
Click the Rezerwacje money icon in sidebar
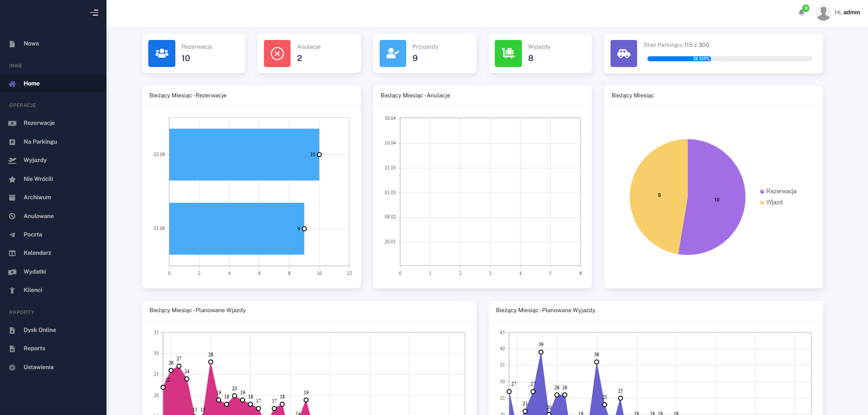tap(12, 123)
